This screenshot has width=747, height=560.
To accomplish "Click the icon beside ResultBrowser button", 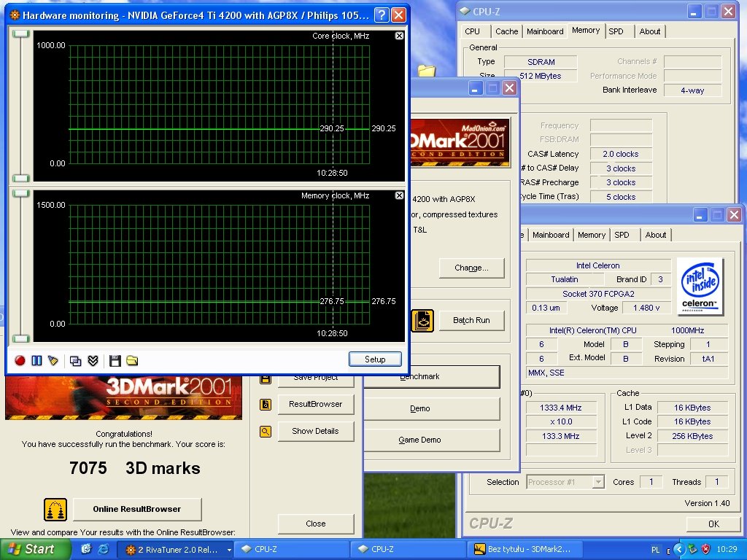I will (266, 404).
